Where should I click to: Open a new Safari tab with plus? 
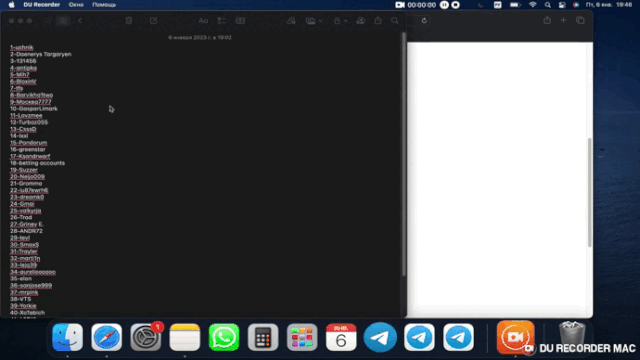(563, 20)
